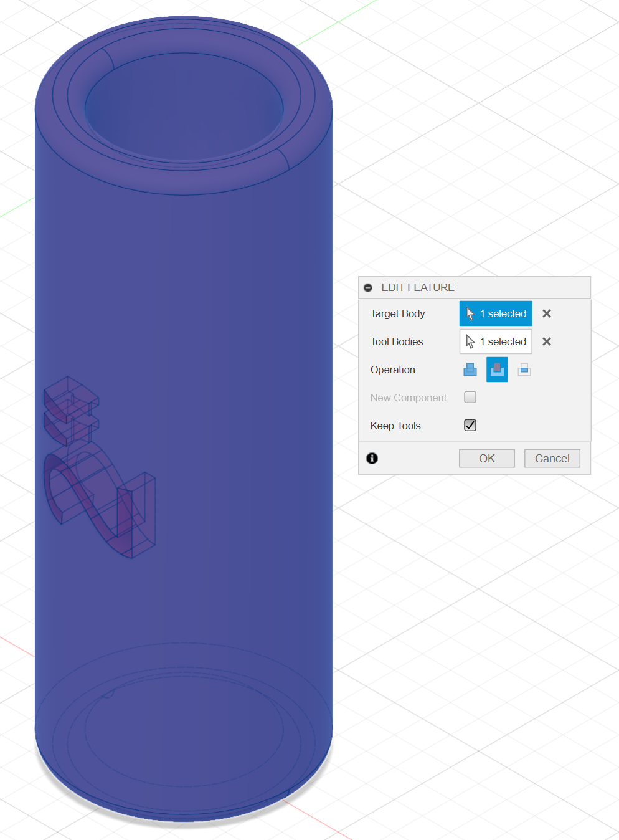The height and width of the screenshot is (840, 619).
Task: Uncheck the Keep Tools checkbox
Action: coord(470,425)
